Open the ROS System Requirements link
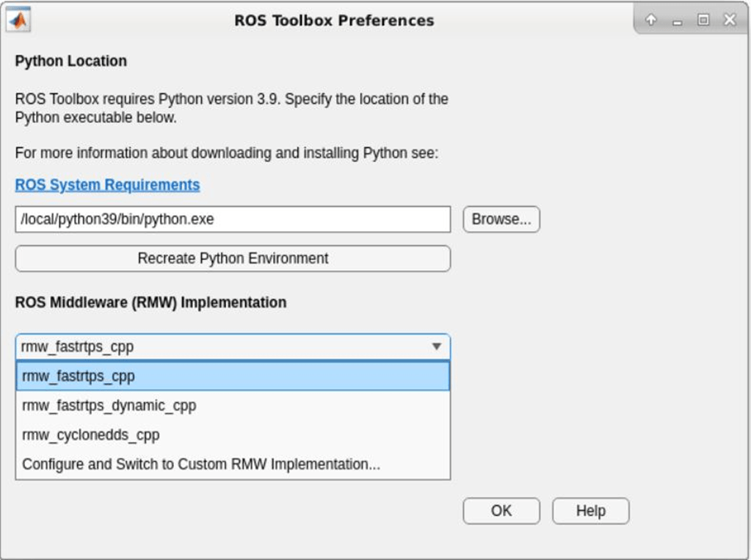 point(107,185)
